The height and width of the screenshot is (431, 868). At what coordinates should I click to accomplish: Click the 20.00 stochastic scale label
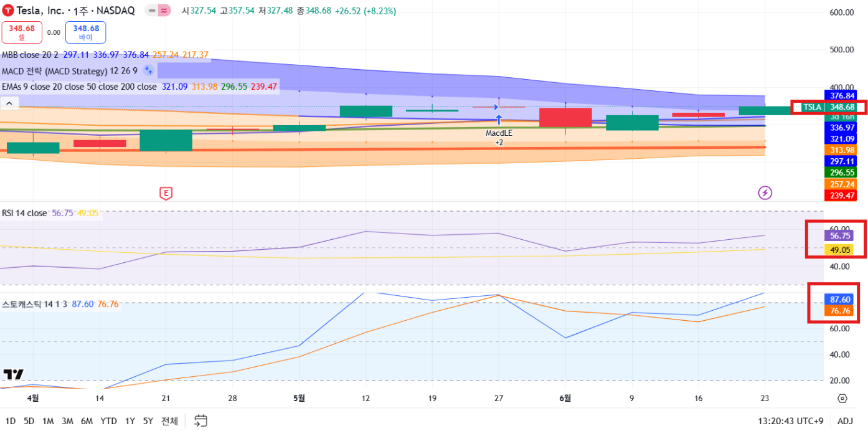click(841, 381)
